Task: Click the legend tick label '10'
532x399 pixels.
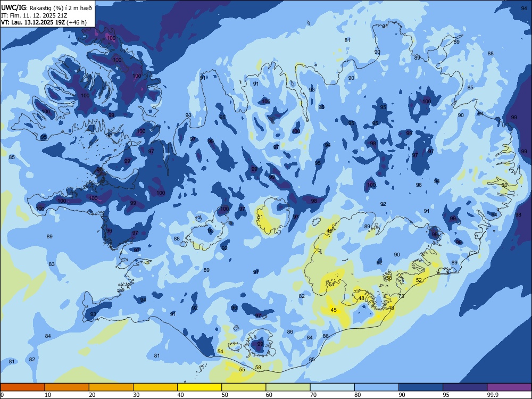Action: point(48,395)
